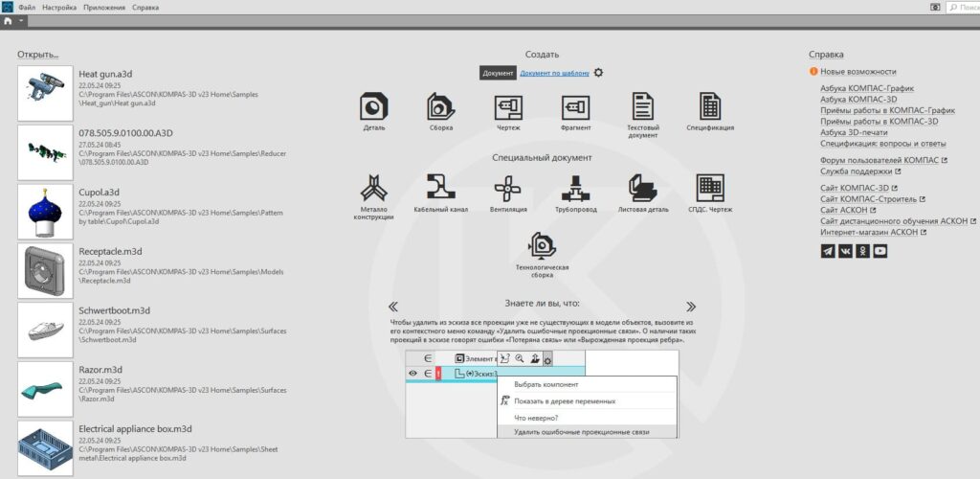Image resolution: width=980 pixels, height=479 pixels.
Task: Click the Razor.m3d file name
Action: click(100, 370)
